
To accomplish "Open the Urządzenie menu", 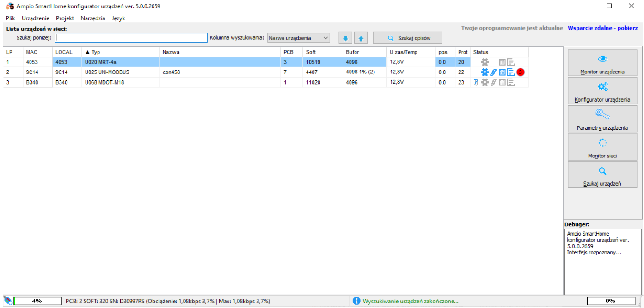I will click(36, 18).
